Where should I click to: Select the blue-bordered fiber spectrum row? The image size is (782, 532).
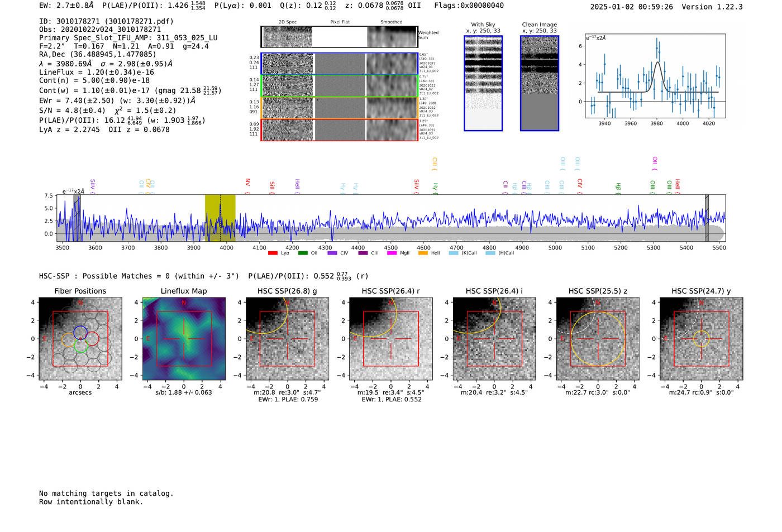(x=339, y=64)
